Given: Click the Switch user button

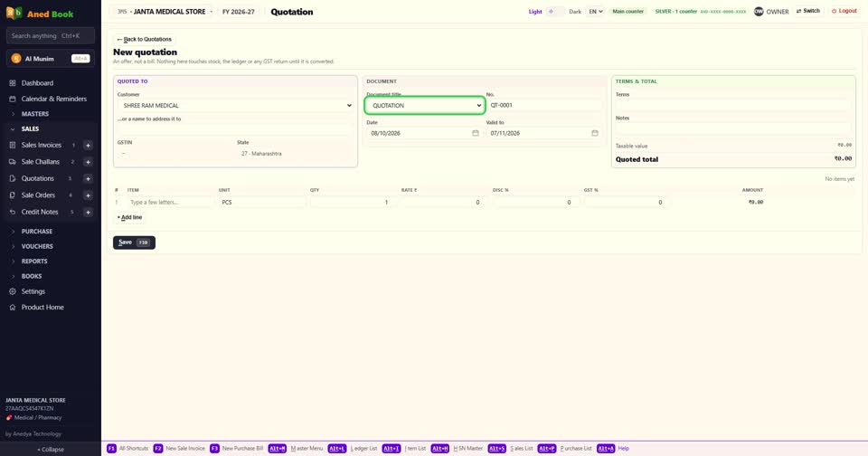Looking at the screenshot, I should [808, 11].
